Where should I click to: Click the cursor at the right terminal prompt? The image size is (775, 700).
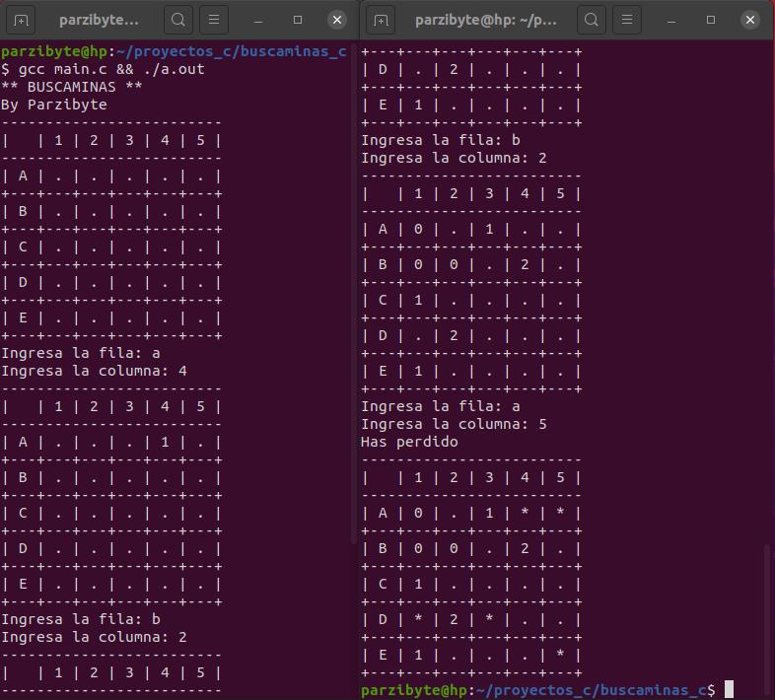point(729,689)
